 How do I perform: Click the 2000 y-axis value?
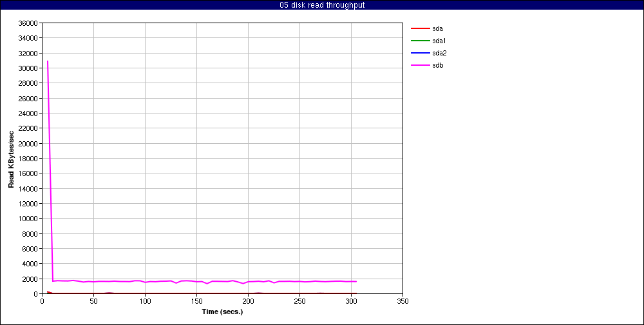point(30,279)
